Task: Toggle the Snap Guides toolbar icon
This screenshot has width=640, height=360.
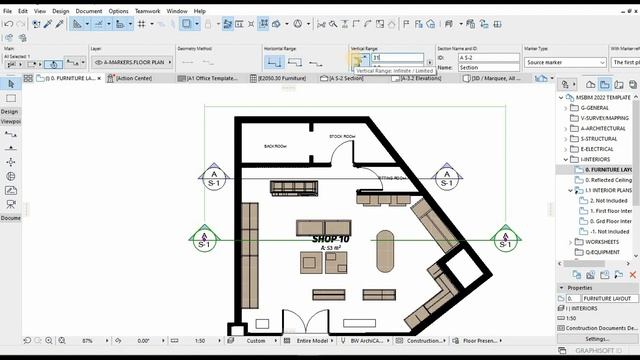Action: click(99, 24)
